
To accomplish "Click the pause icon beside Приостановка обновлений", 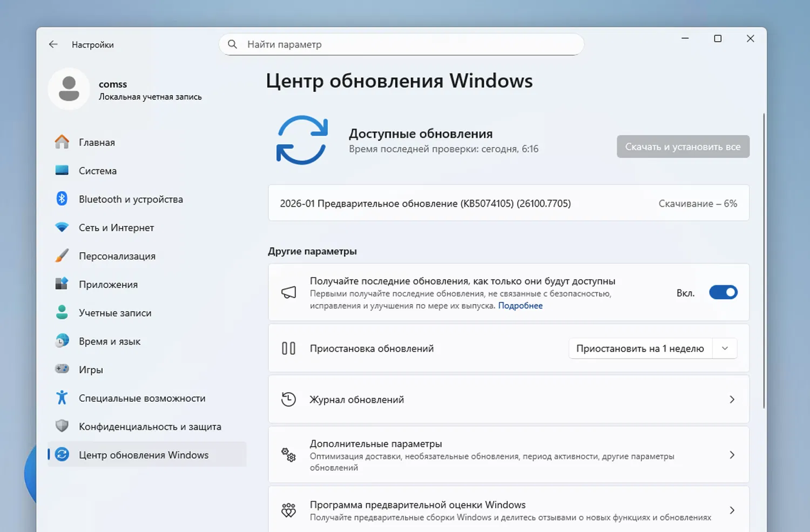I will pos(289,348).
